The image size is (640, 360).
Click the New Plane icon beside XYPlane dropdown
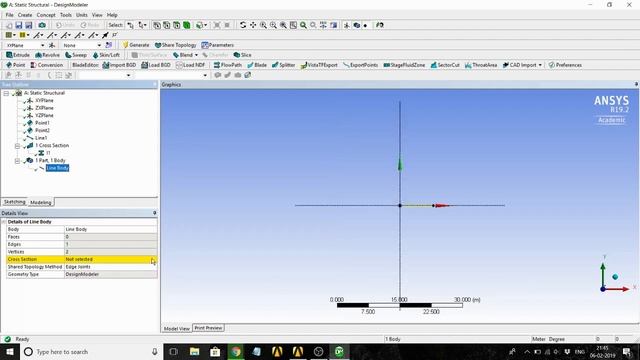[52, 45]
